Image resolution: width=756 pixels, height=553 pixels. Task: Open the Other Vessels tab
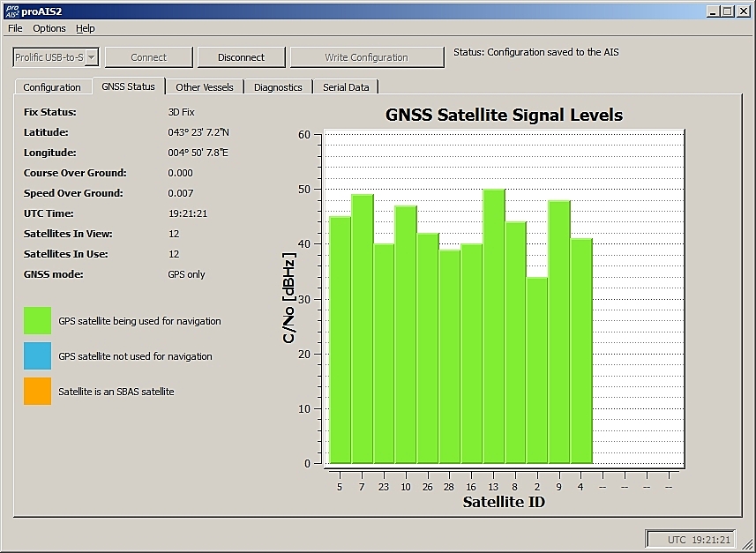205,87
